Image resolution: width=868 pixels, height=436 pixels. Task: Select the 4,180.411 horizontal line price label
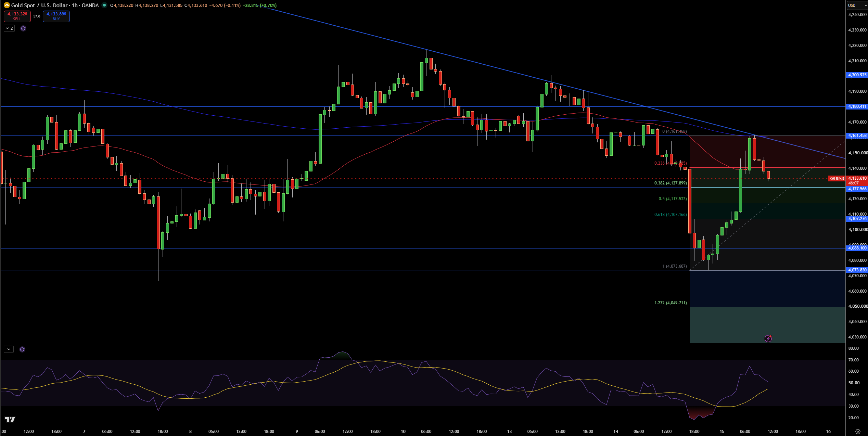click(857, 106)
